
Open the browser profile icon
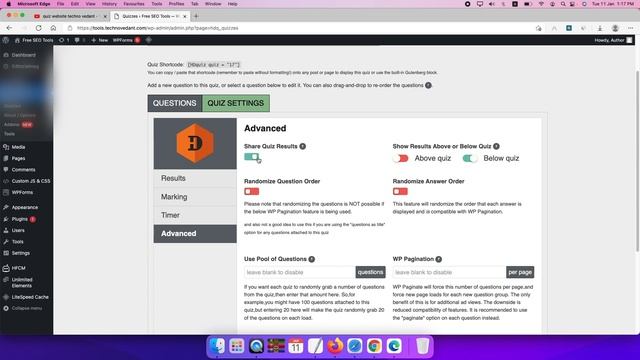(x=615, y=28)
